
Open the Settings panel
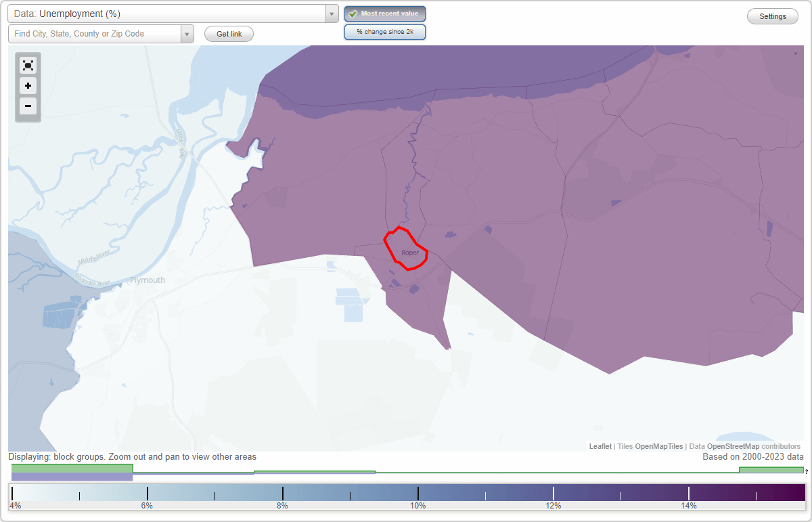[772, 16]
